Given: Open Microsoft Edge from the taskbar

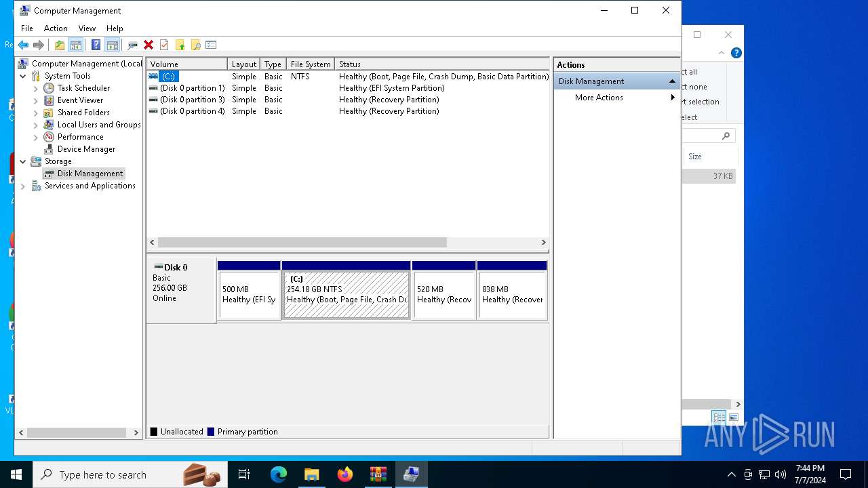Looking at the screenshot, I should [x=279, y=474].
